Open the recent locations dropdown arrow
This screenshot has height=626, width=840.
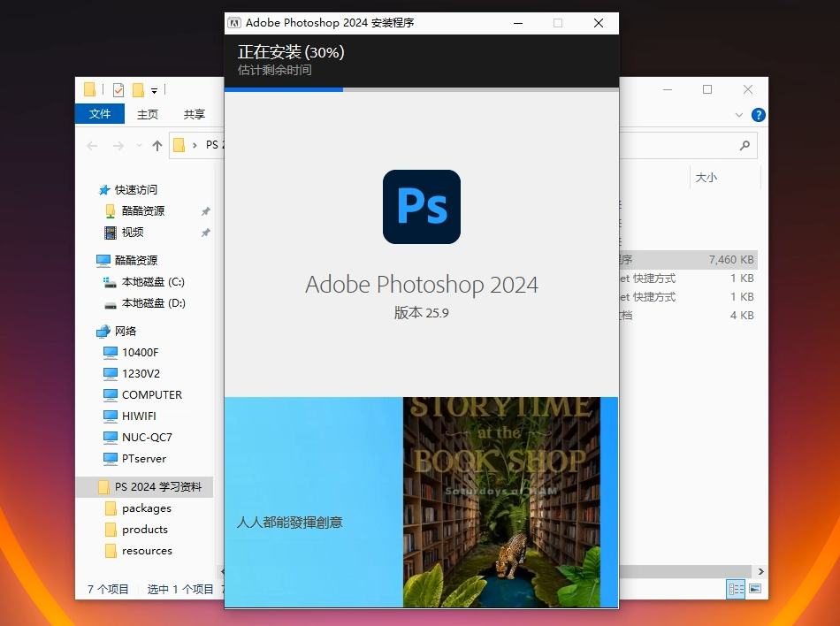click(139, 146)
